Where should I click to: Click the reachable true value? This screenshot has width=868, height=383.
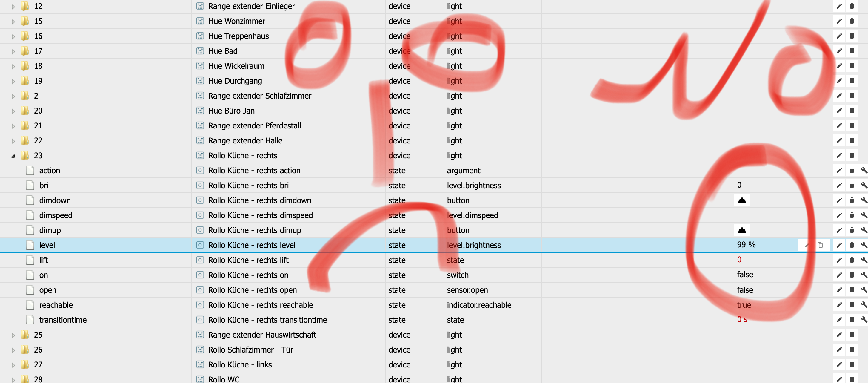pos(744,305)
